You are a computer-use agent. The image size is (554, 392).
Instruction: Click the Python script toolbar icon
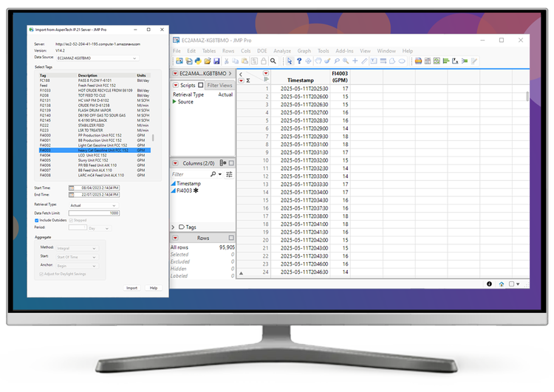point(198,61)
